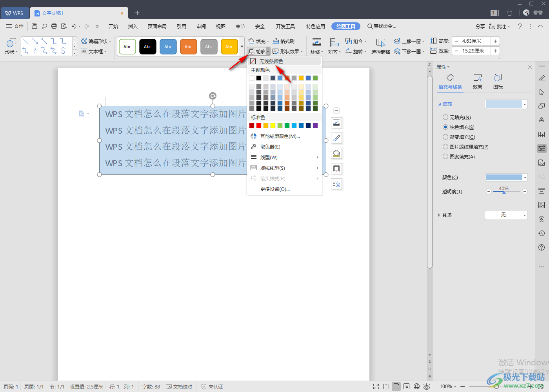Choose No Line Color (无线条颜色)
The image size is (549, 392).
pyautogui.click(x=284, y=61)
